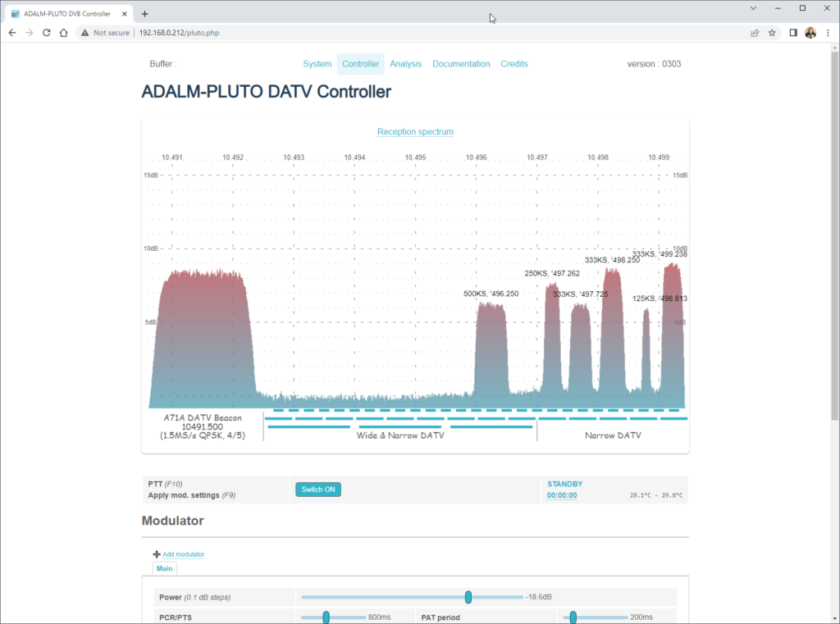Click the 333KS '499.238 signal label
This screenshot has width=840, height=624.
[660, 254]
